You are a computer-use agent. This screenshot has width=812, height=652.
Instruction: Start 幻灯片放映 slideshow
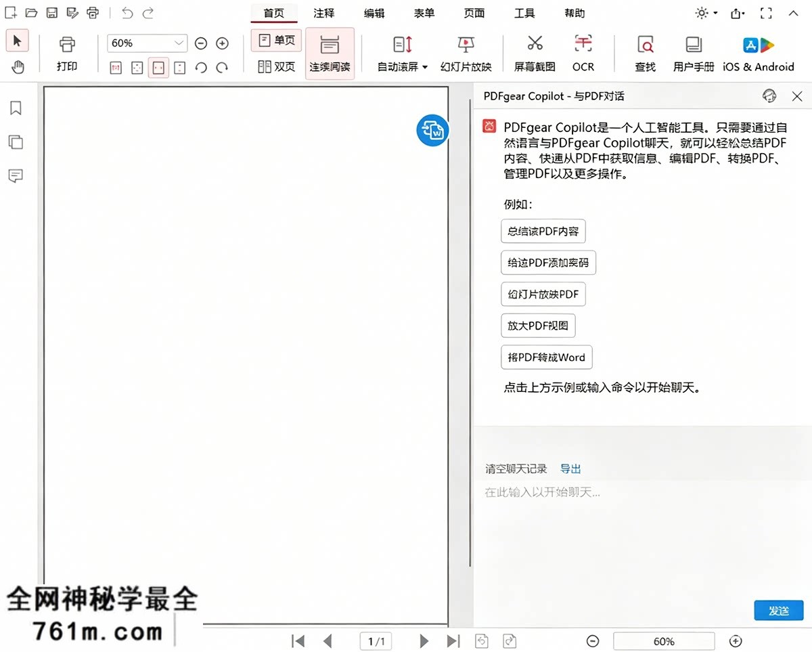click(466, 53)
